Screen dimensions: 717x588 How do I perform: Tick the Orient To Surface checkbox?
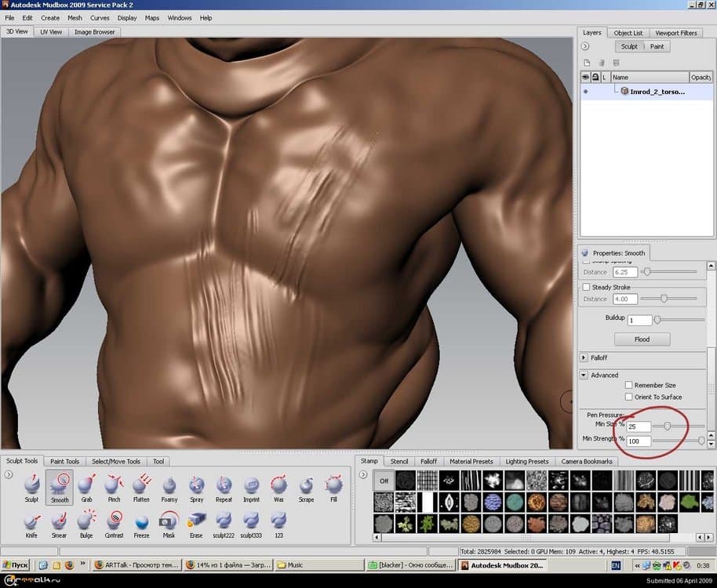pyautogui.click(x=628, y=397)
